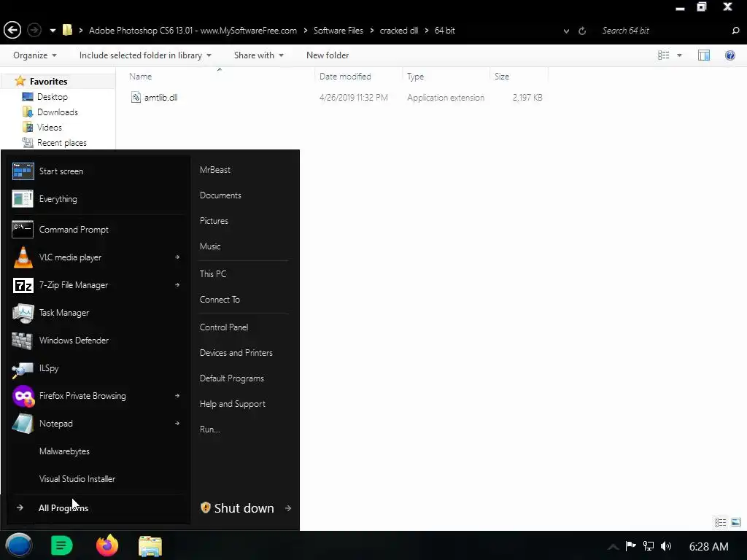
Task: Sort by Date modified column
Action: pos(345,77)
